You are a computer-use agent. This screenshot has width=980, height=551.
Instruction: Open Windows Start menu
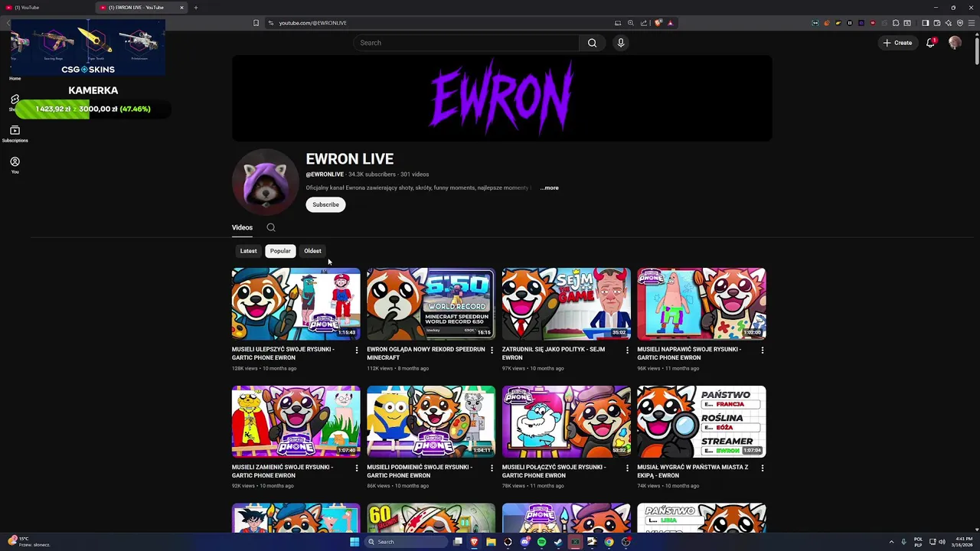pos(354,542)
